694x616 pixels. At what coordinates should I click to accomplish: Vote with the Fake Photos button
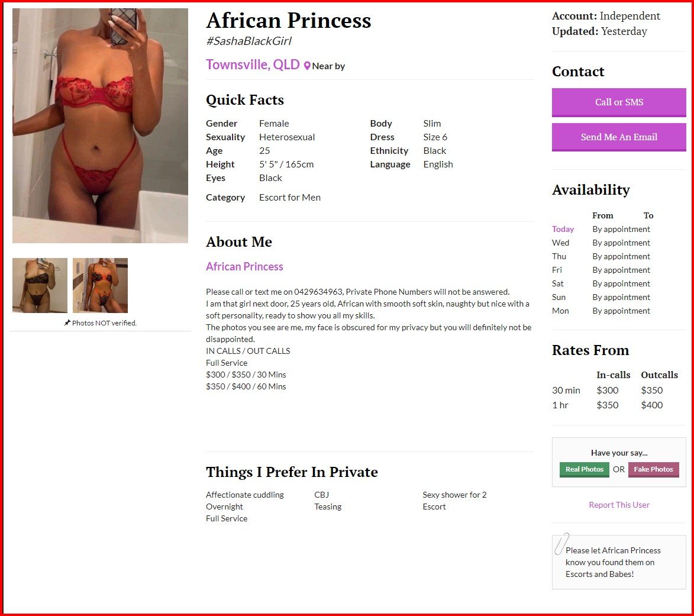(653, 469)
